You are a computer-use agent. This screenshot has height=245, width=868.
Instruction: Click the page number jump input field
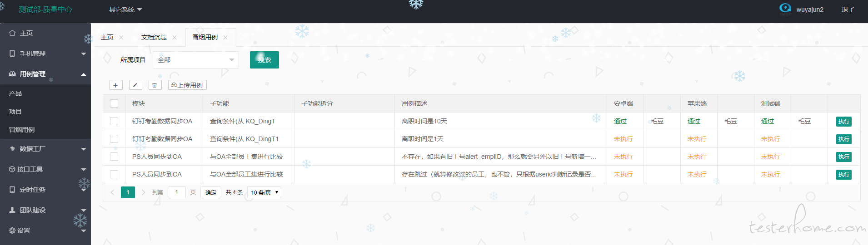pos(177,192)
